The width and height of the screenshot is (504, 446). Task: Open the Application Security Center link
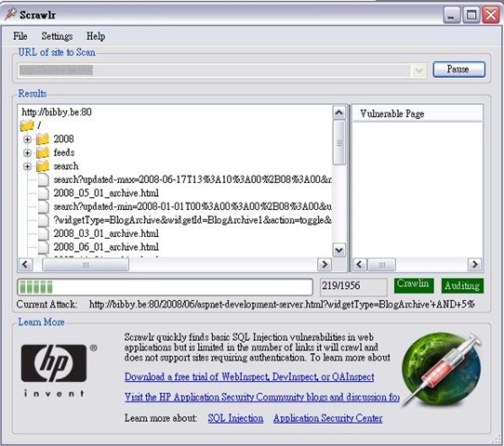[328, 418]
